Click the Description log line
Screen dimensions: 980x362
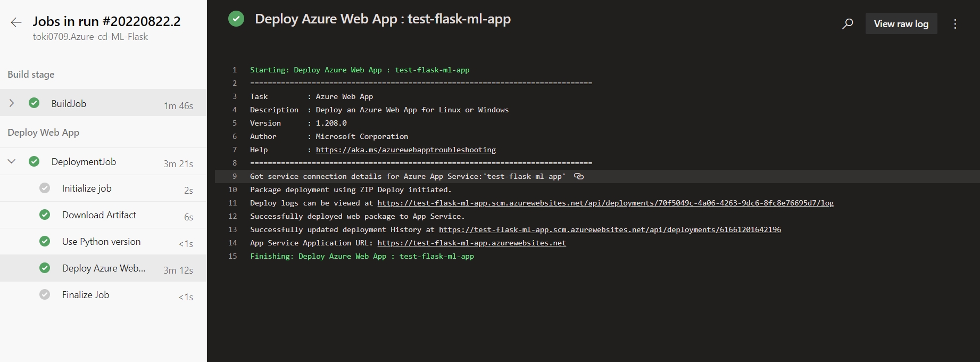click(379, 110)
